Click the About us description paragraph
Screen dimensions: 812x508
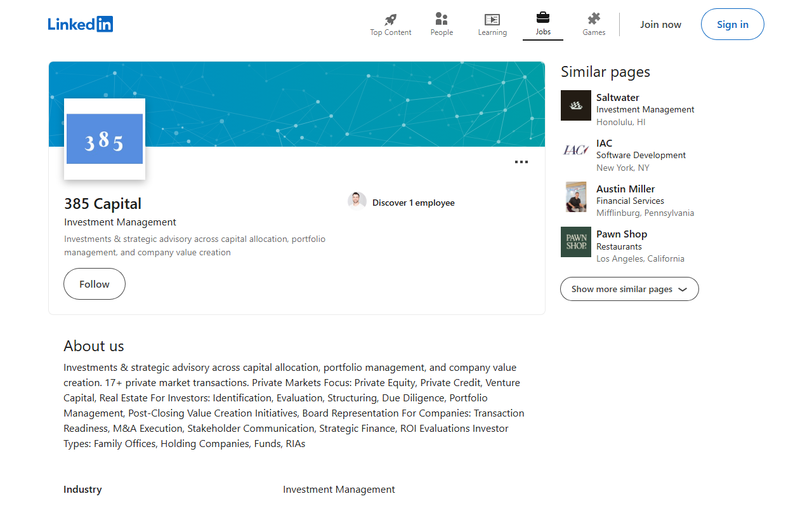(x=294, y=406)
